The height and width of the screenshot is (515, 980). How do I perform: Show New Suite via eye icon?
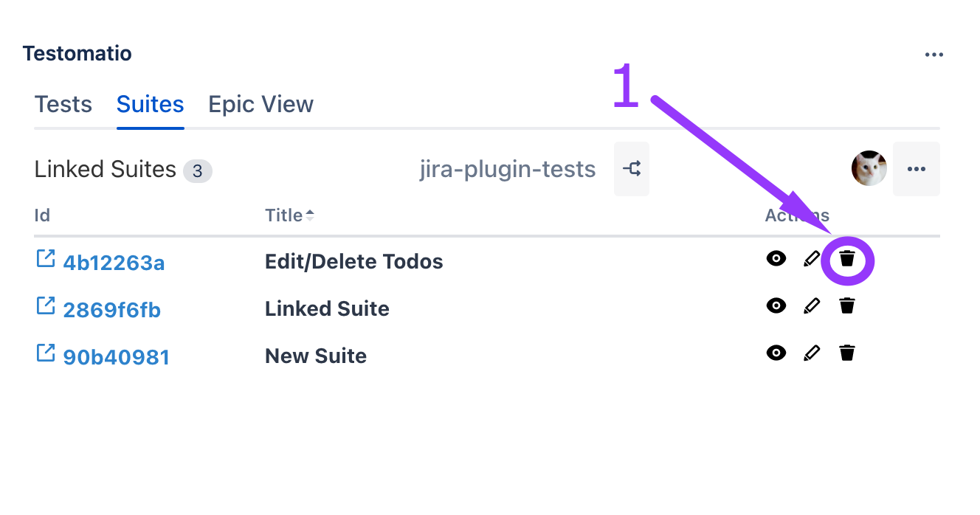pos(776,353)
